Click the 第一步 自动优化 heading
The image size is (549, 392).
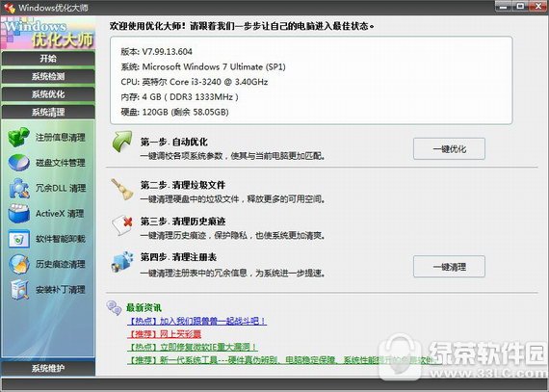[173, 142]
